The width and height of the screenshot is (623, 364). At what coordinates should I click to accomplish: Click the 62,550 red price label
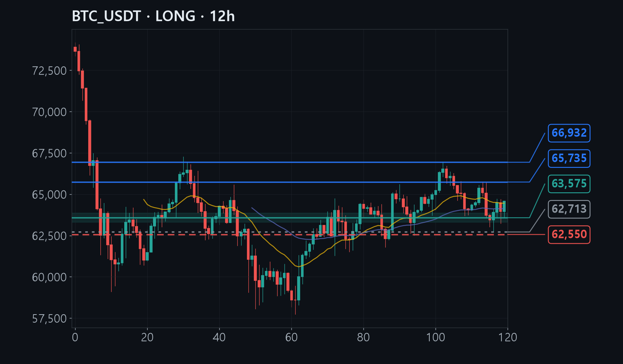(x=569, y=234)
